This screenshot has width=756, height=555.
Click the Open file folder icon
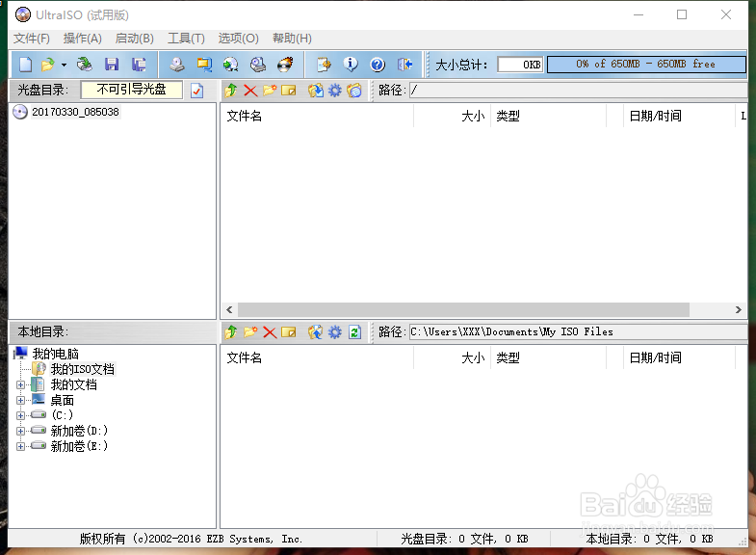pos(48,65)
